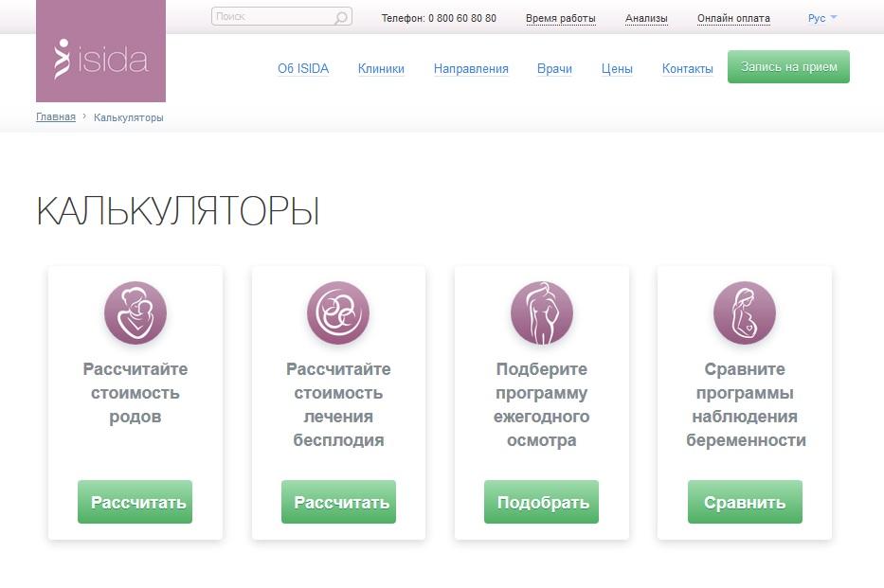Click the Сравните программы наблюдения беременности heading

pos(746,405)
